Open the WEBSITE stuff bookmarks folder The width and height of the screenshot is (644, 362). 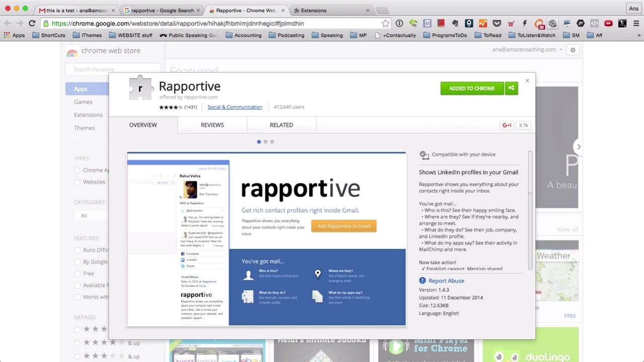(130, 35)
